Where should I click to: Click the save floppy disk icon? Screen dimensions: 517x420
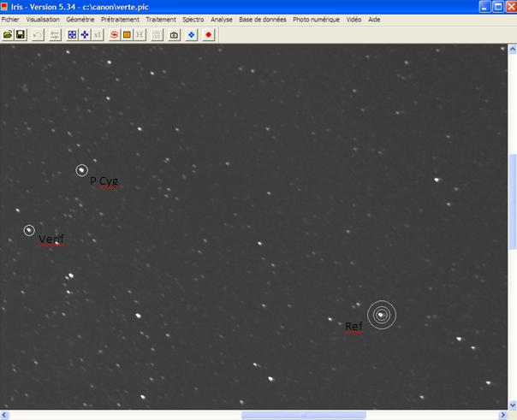[x=21, y=34]
